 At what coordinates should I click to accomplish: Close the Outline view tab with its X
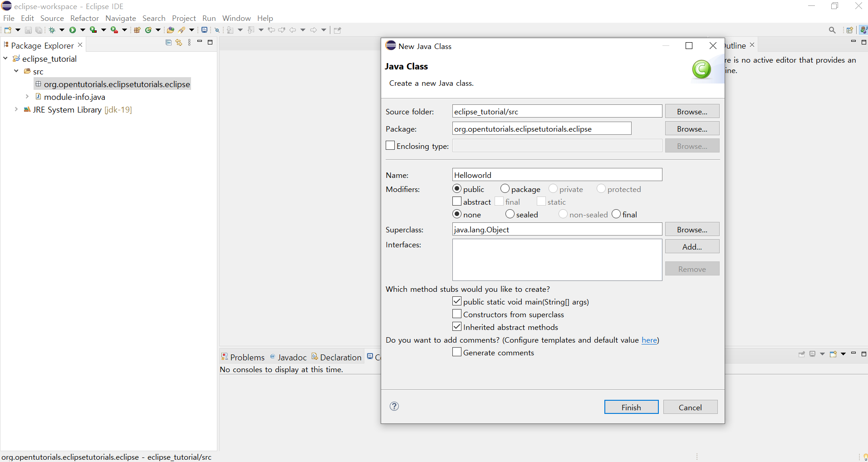point(752,45)
